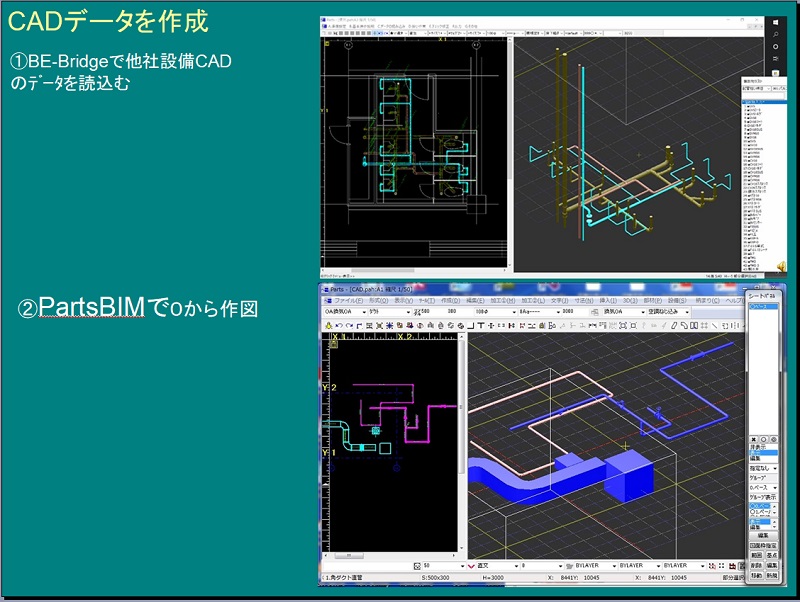800x602 pixels.
Task: Click the small square icon left of the 50 field
Action: point(417,566)
